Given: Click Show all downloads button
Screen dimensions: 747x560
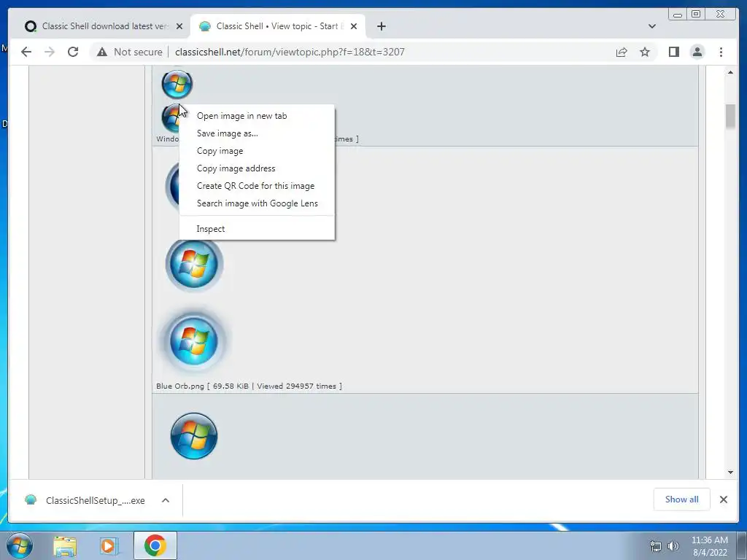Looking at the screenshot, I should click(x=682, y=499).
